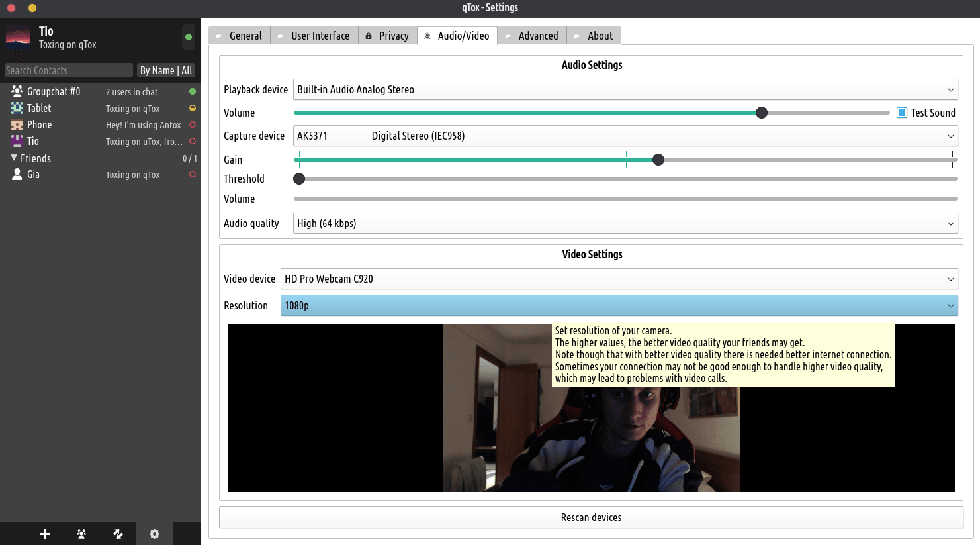The height and width of the screenshot is (545, 980).
Task: Open the Playback device dropdown
Action: (x=624, y=89)
